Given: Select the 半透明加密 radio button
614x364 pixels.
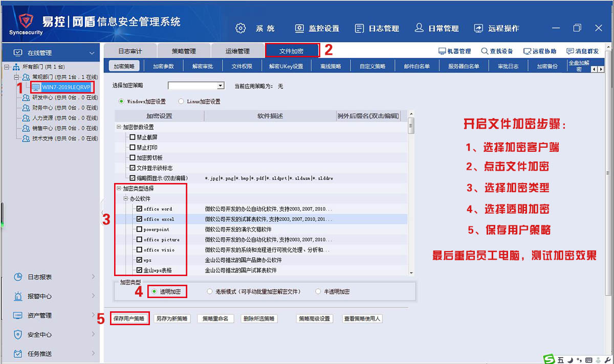Looking at the screenshot, I should tap(318, 291).
